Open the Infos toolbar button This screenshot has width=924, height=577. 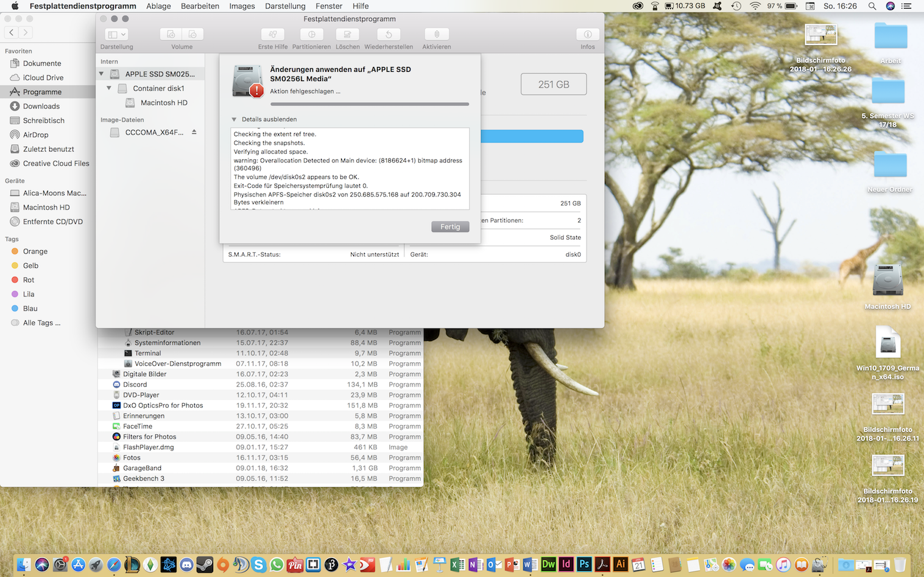[587, 35]
